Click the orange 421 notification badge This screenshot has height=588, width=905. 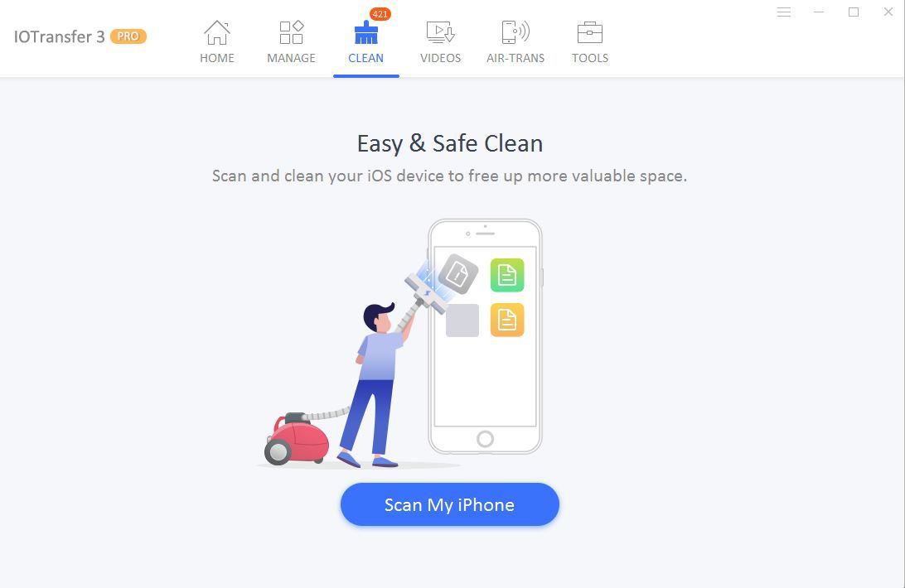point(380,14)
